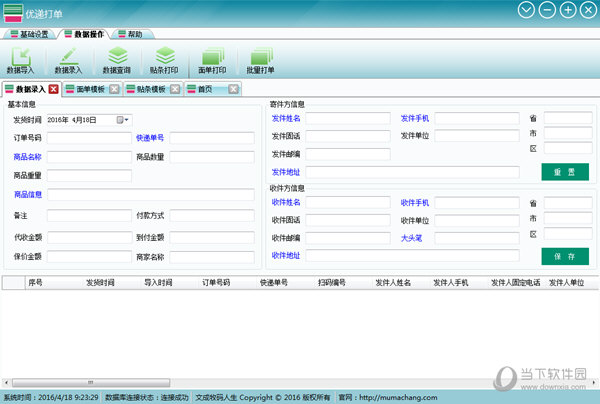The width and height of the screenshot is (600, 404).
Task: Click the 收件地址 input field
Action: (412, 256)
